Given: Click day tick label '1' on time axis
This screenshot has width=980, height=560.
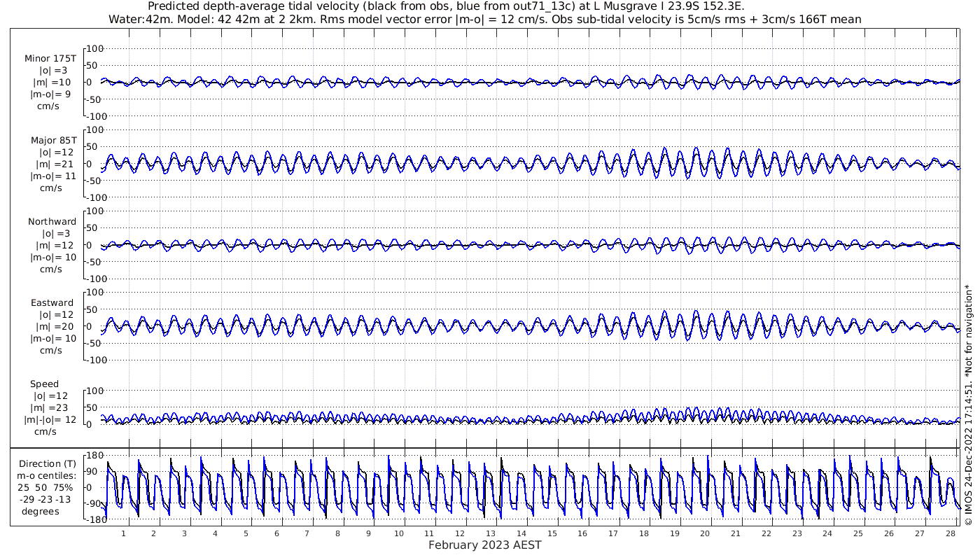Looking at the screenshot, I should (x=123, y=534).
